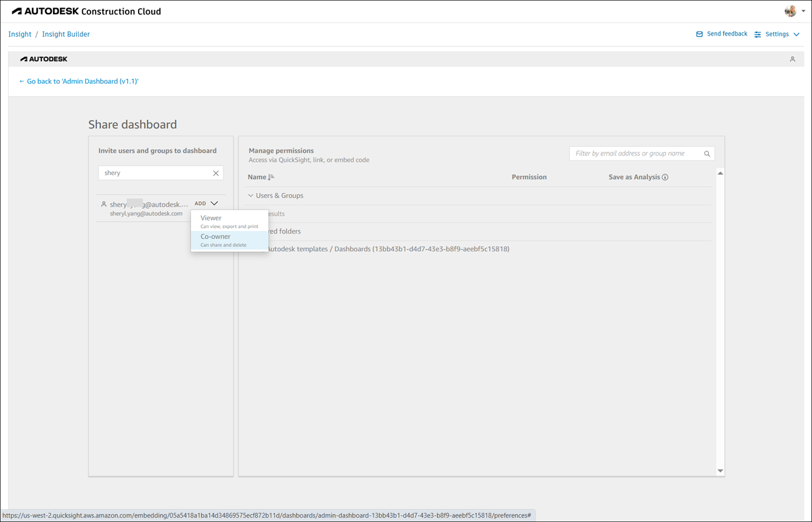Viewport: 812px width, 522px height.
Task: Click the Share dashboard title
Action: coord(132,124)
